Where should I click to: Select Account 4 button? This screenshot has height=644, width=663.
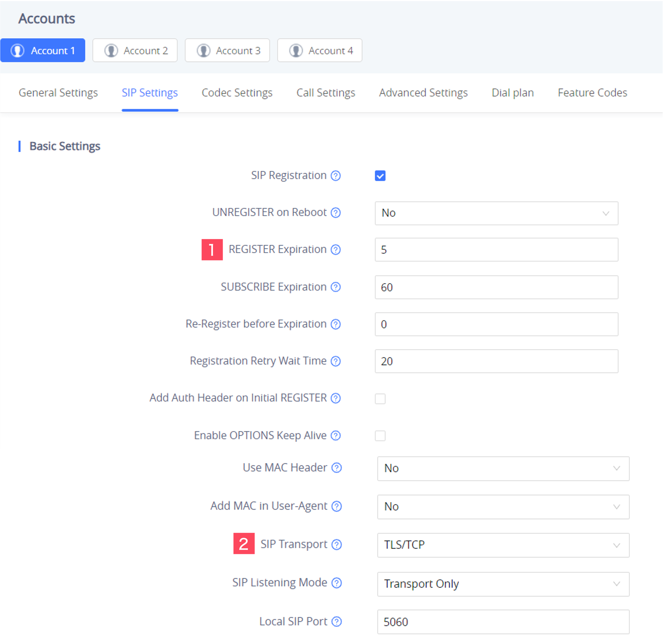(x=320, y=50)
